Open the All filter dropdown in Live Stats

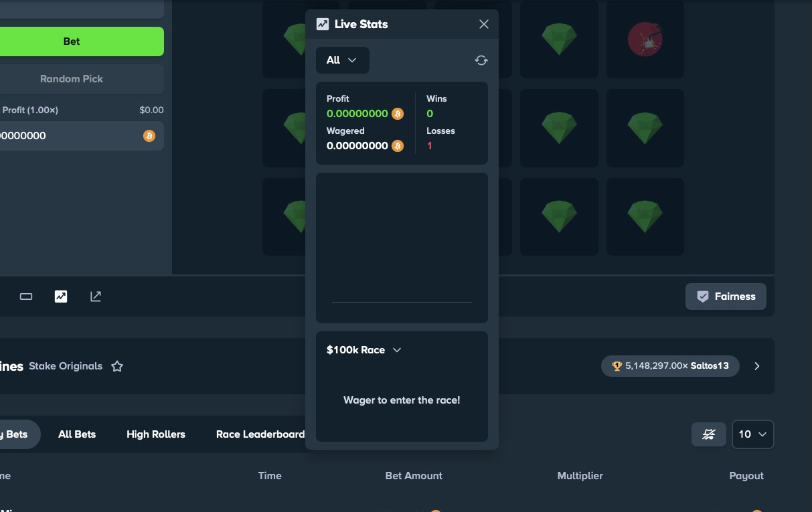click(342, 60)
